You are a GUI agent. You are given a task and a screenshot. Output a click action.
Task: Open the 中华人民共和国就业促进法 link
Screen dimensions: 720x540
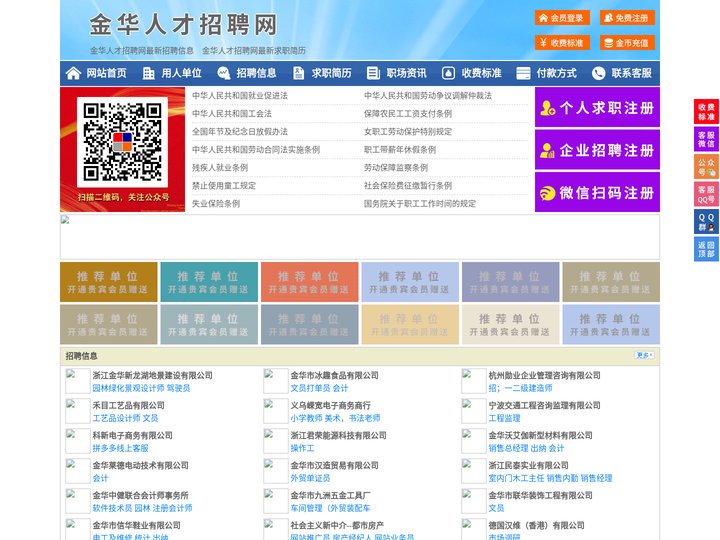coord(240,96)
